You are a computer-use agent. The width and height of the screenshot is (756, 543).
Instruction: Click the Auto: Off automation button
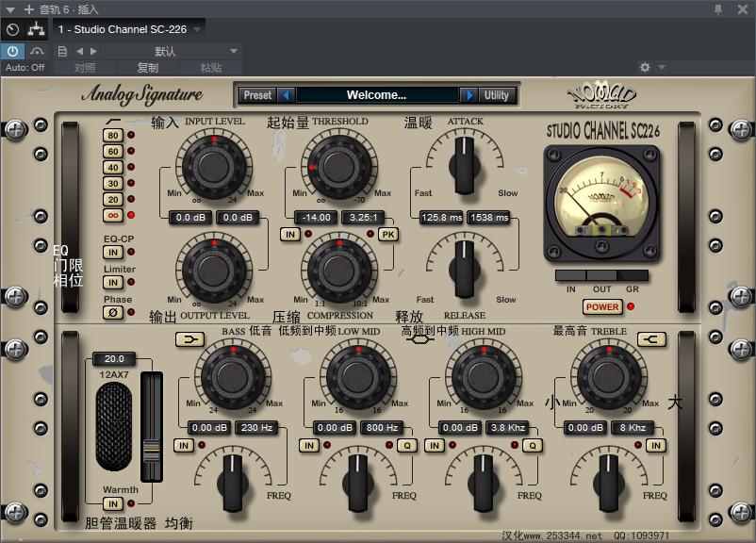click(25, 68)
